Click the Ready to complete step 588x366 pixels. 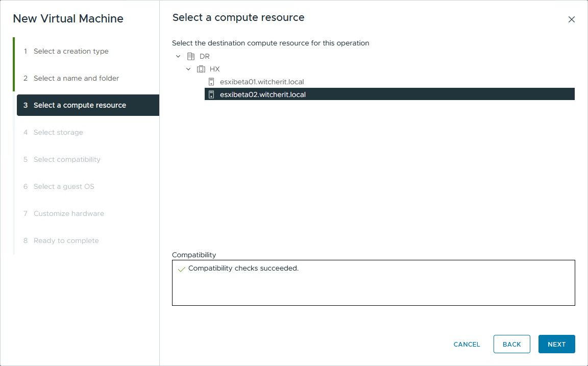tap(66, 240)
